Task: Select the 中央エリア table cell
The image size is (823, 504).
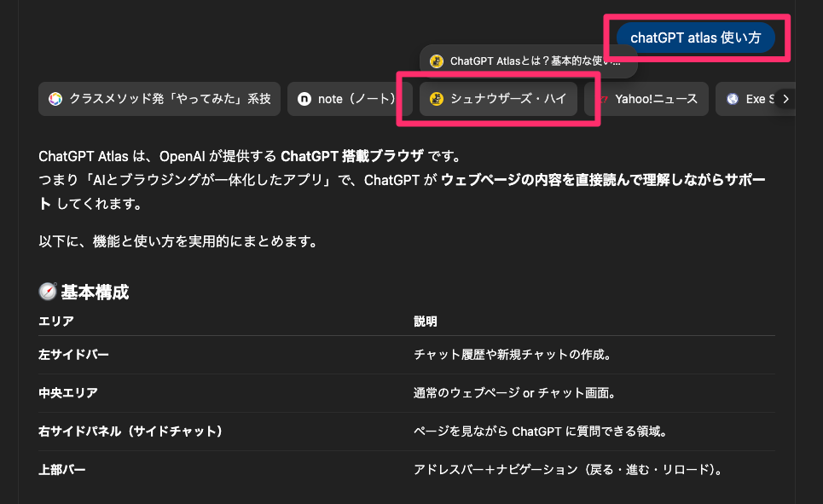Action: pyautogui.click(x=68, y=392)
